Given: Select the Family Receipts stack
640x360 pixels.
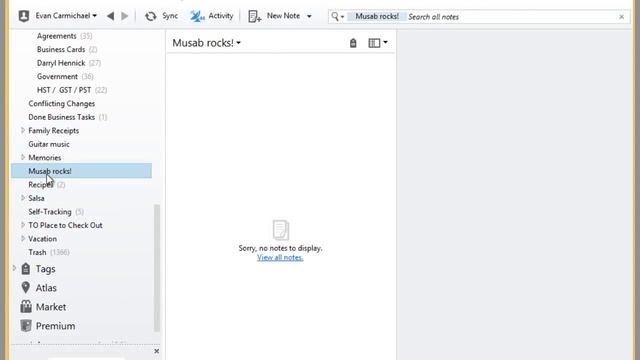Looking at the screenshot, I should click(x=53, y=131).
